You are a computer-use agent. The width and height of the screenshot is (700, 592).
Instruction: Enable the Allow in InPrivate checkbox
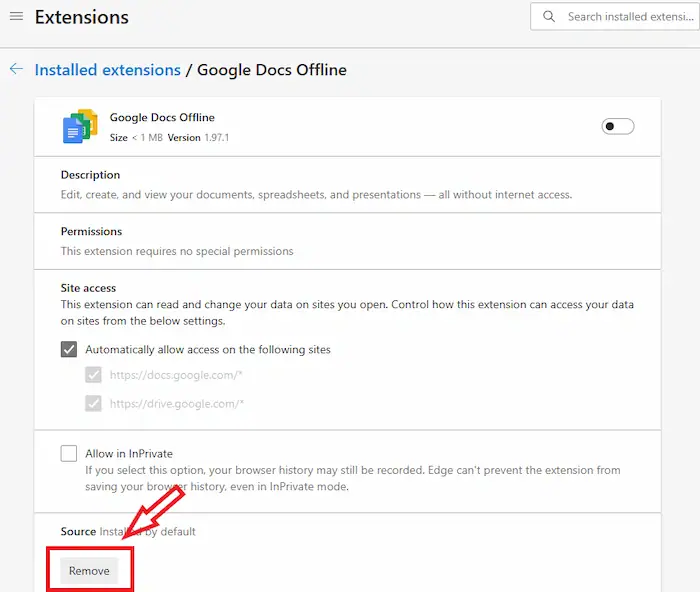tap(69, 453)
